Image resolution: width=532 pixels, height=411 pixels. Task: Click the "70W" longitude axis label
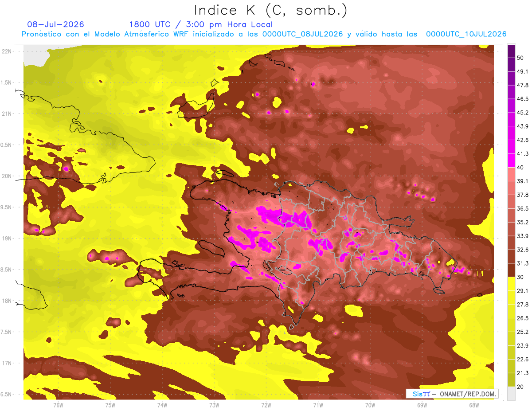[x=370, y=405]
